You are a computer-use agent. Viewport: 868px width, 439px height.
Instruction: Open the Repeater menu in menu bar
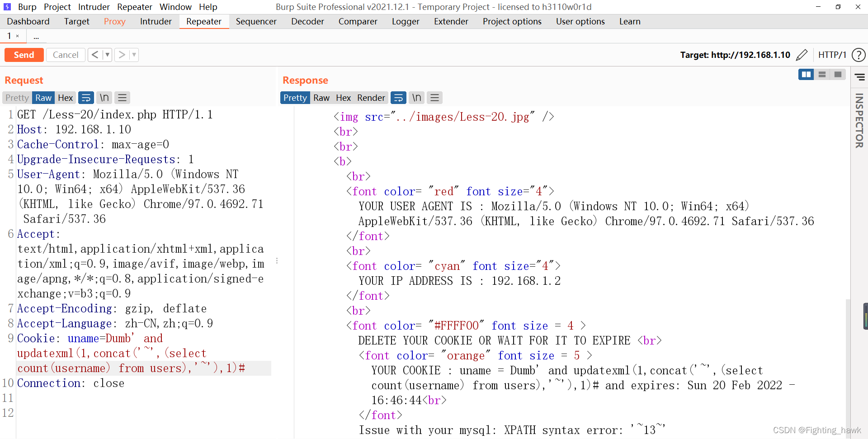pos(134,7)
